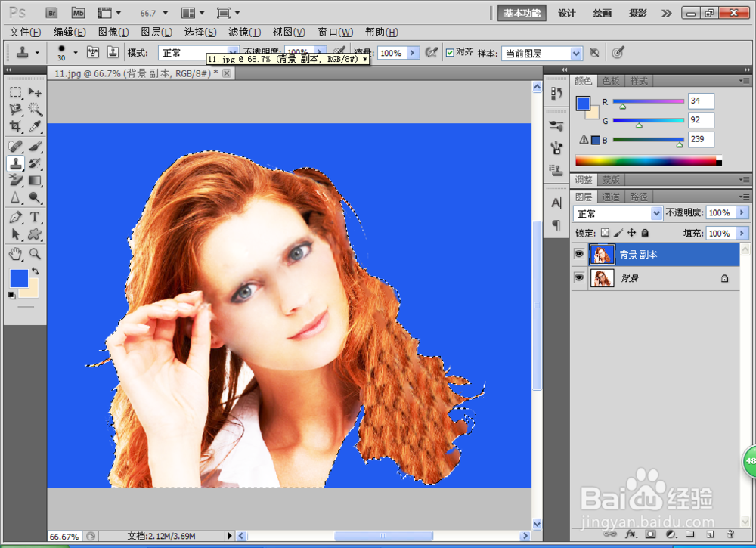
Task: Select the Lasso tool
Action: click(x=15, y=109)
